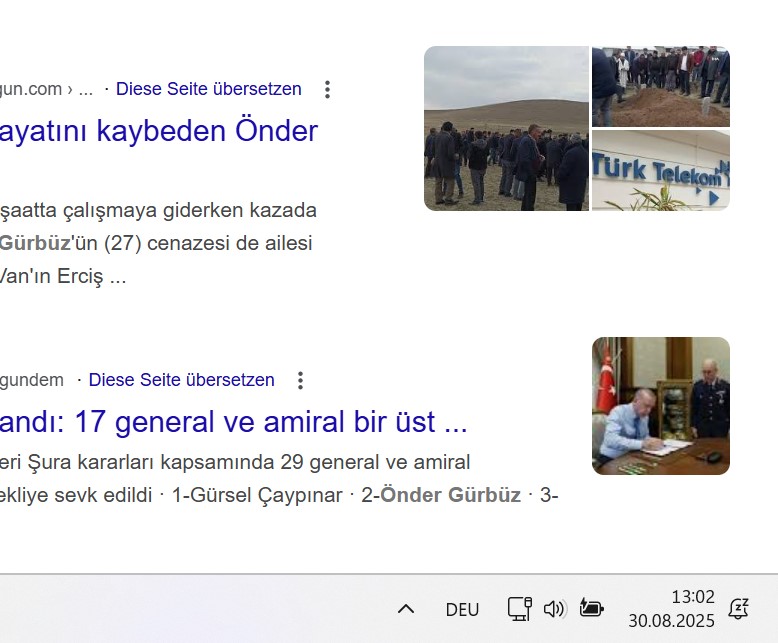The width and height of the screenshot is (778, 643).
Task: Open clock showing 13:02 30.08.2025
Action: pos(672,609)
